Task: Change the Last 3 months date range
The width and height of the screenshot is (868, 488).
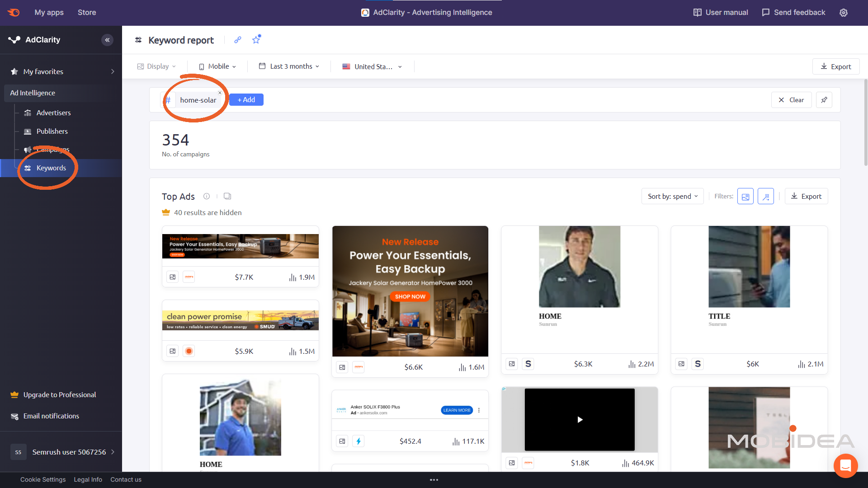Action: pyautogui.click(x=289, y=66)
